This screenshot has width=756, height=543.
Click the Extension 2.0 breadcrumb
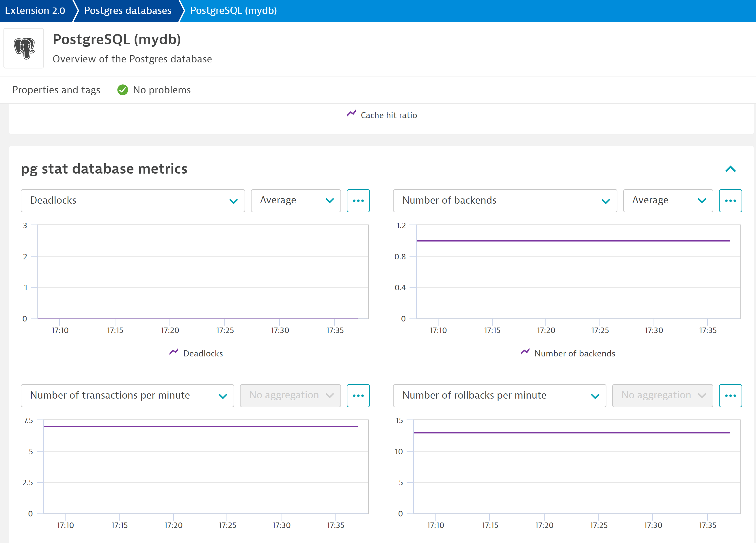(35, 10)
